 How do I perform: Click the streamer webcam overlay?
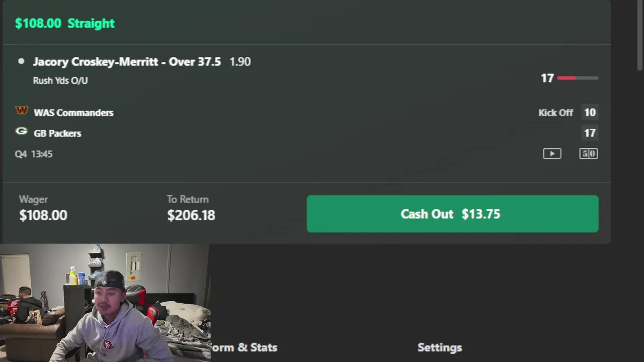(105, 303)
